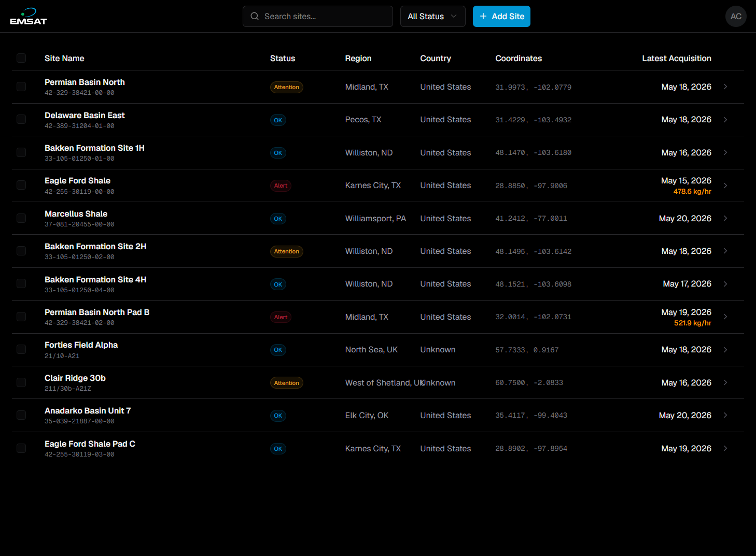Click the Add Site button
This screenshot has width=756, height=556.
pyautogui.click(x=501, y=16)
